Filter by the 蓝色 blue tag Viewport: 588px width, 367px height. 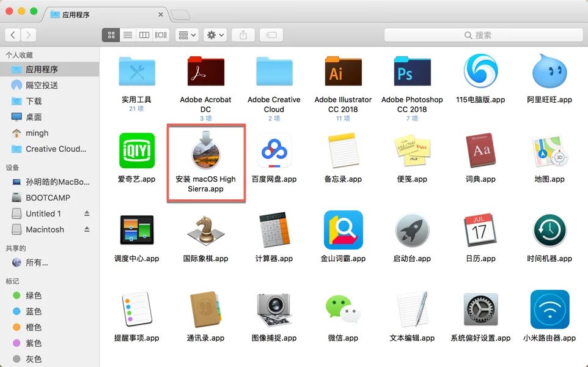pyautogui.click(x=50, y=311)
